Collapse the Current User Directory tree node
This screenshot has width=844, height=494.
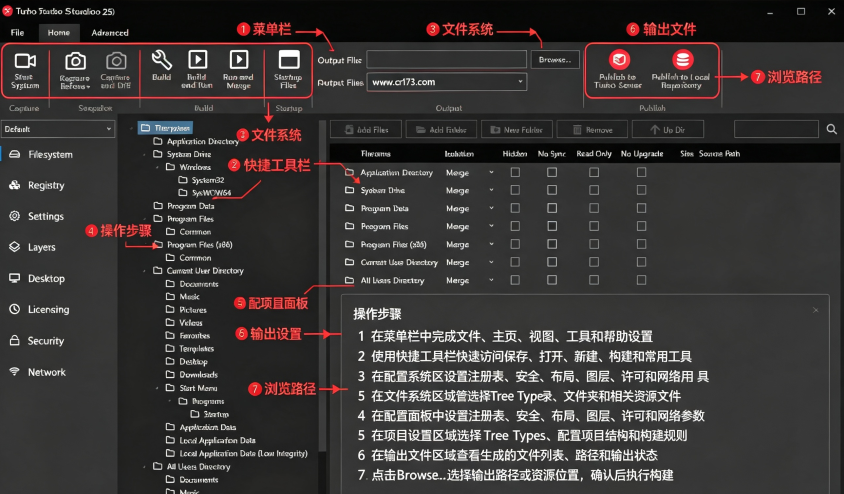[x=144, y=271]
